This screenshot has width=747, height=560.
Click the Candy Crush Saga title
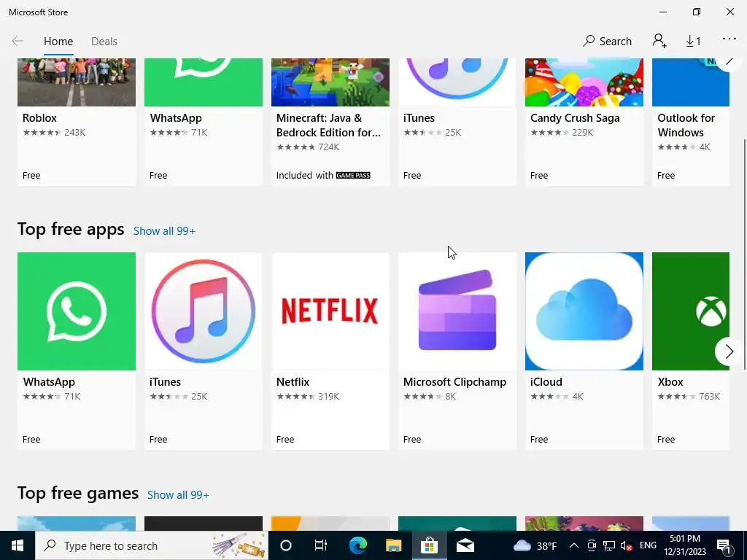pyautogui.click(x=575, y=118)
